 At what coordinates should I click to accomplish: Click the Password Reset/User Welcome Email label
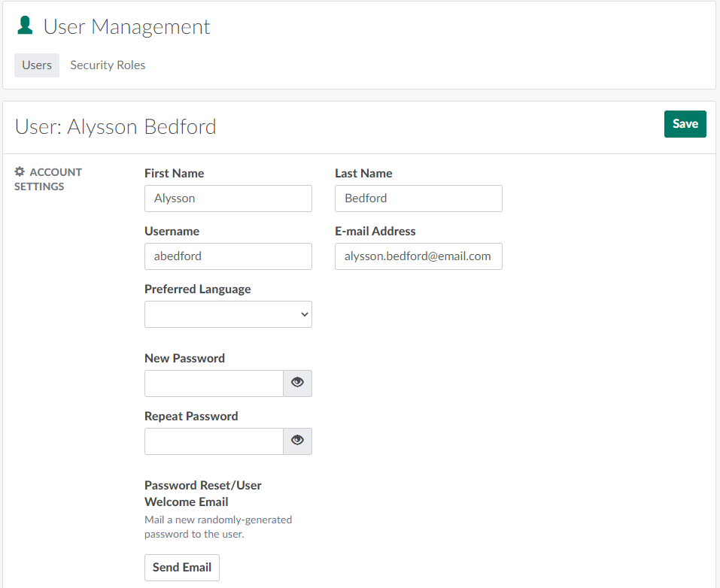[202, 493]
